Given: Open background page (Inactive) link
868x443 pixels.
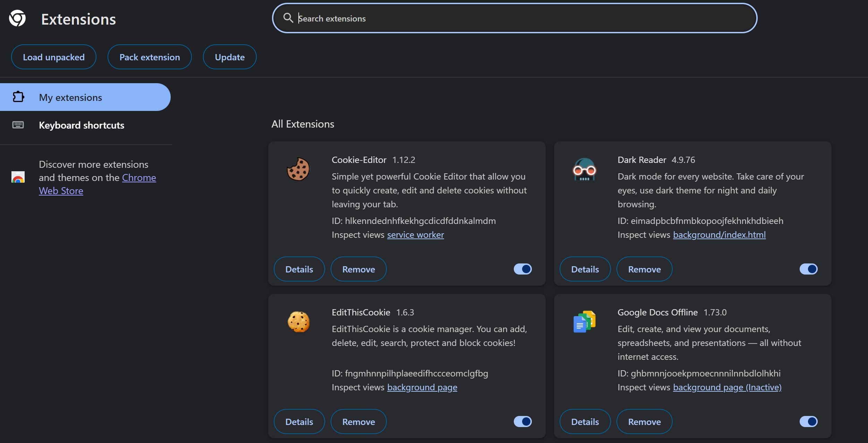Looking at the screenshot, I should (727, 387).
